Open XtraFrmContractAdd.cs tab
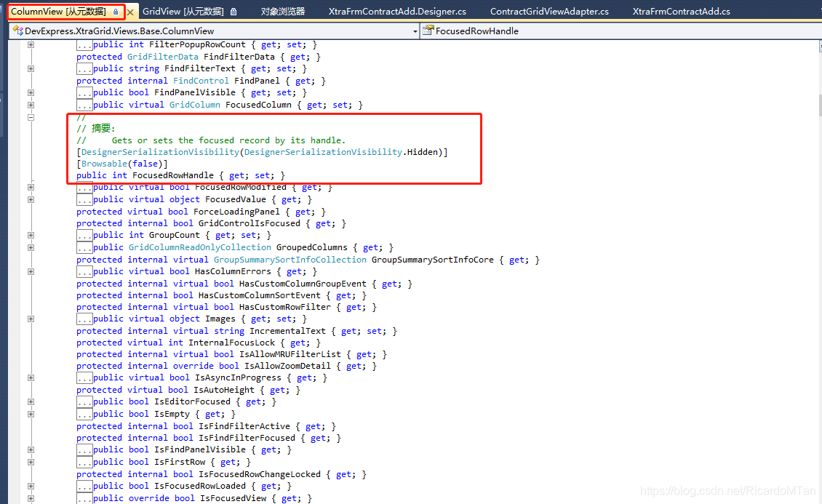Image resolution: width=822 pixels, height=504 pixels. [681, 11]
